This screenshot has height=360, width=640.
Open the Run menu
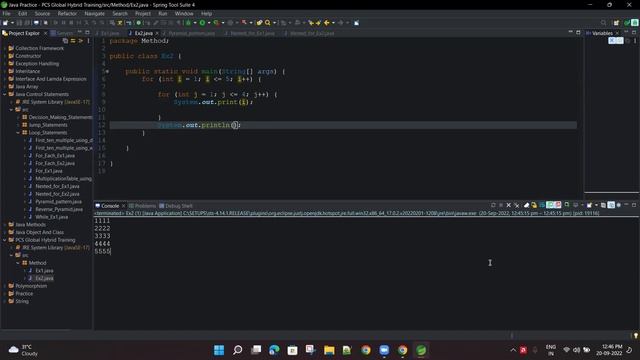(x=162, y=13)
